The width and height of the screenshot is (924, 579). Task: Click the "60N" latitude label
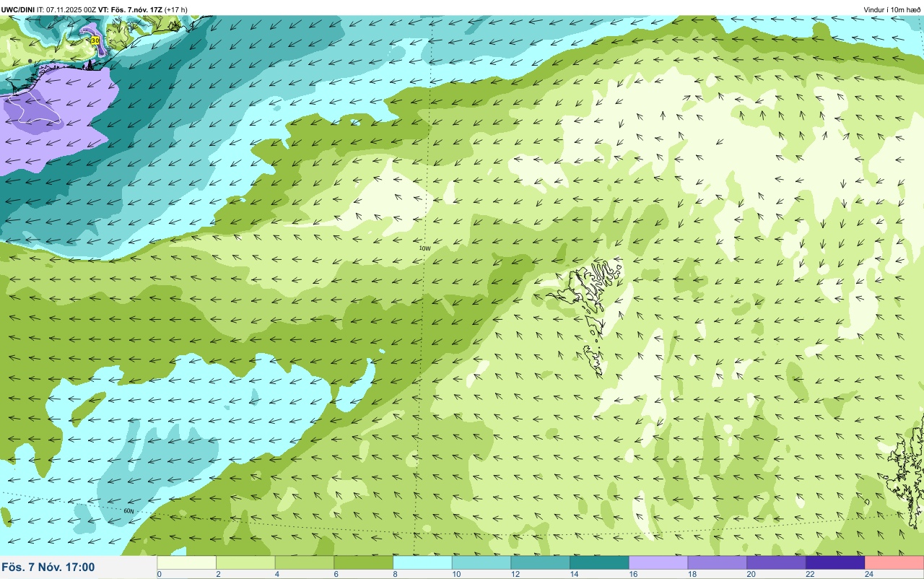coord(128,511)
